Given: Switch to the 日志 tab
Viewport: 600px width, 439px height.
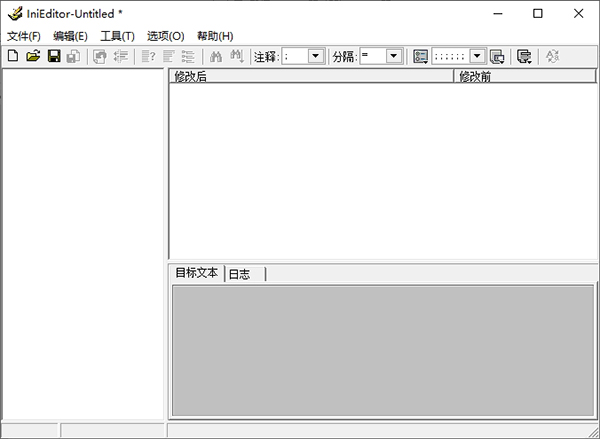Looking at the screenshot, I should pyautogui.click(x=239, y=274).
